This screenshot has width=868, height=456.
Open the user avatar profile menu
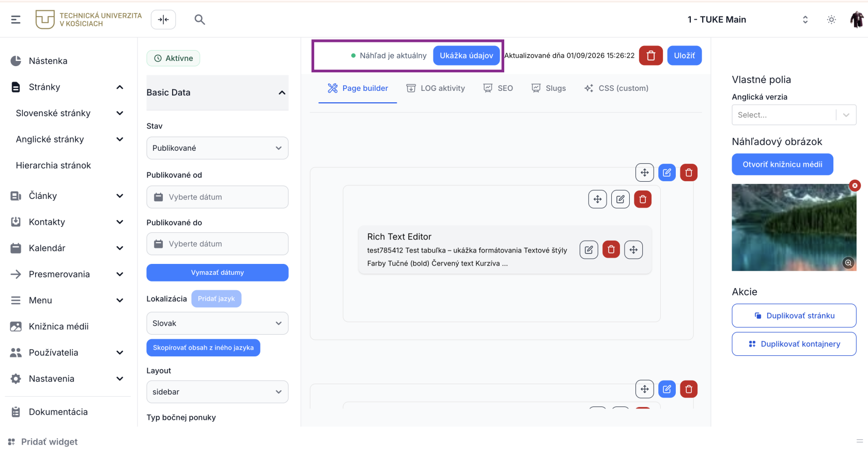point(857,20)
